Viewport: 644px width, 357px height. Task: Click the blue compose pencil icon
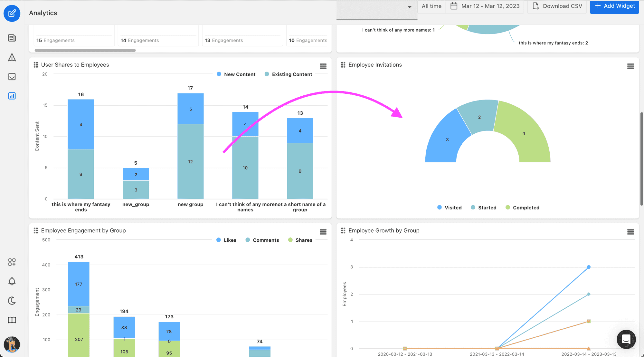tap(12, 13)
